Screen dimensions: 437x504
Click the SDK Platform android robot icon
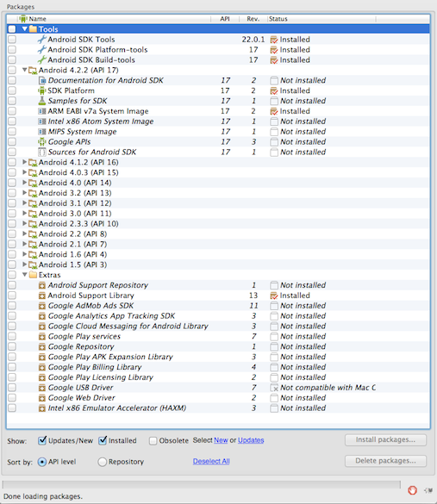(x=41, y=90)
